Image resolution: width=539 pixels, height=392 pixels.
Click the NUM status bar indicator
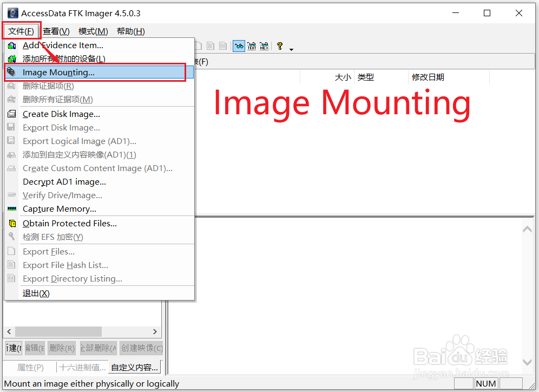pos(486,383)
